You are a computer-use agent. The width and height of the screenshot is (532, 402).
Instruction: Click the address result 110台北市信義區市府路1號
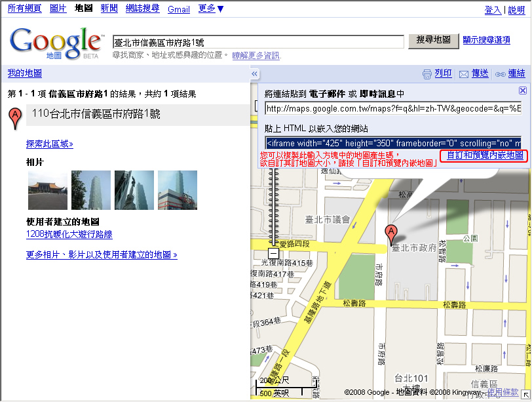click(x=96, y=113)
